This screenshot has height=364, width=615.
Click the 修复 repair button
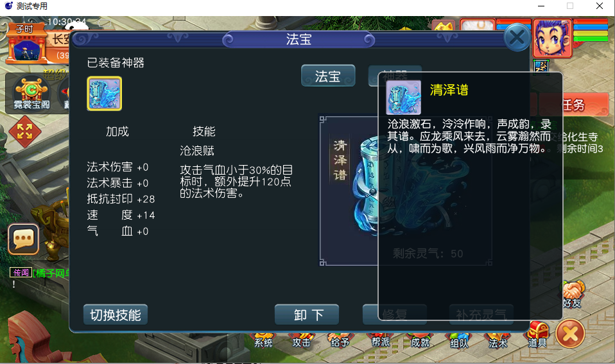click(395, 315)
